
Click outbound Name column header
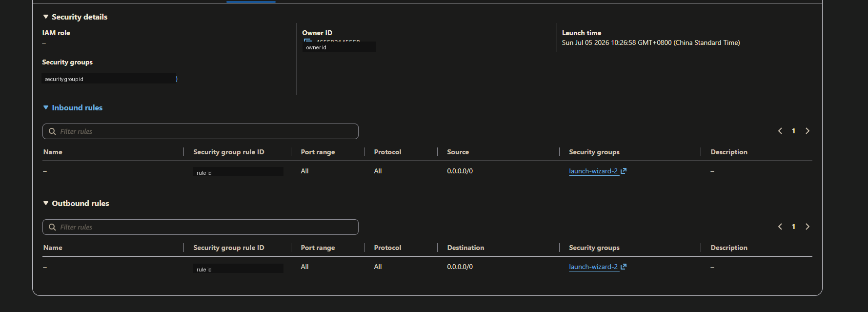pos(53,248)
